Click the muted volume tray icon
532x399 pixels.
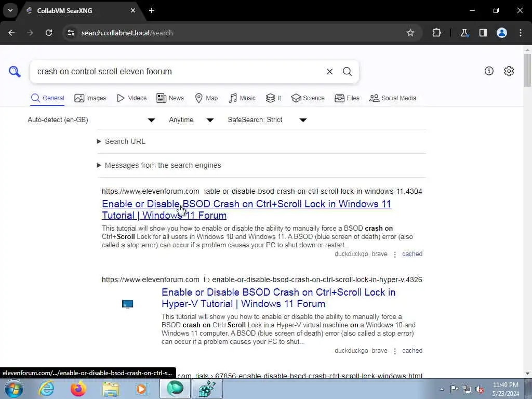coord(480,389)
